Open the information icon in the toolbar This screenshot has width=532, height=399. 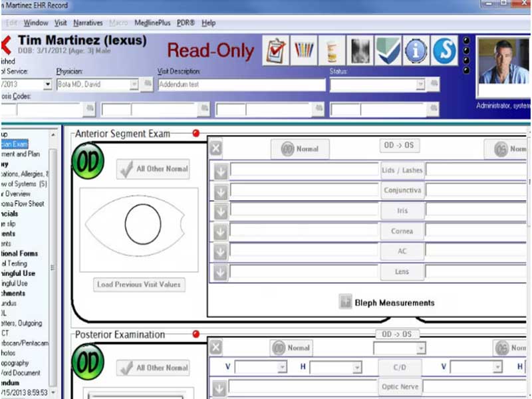[416, 51]
